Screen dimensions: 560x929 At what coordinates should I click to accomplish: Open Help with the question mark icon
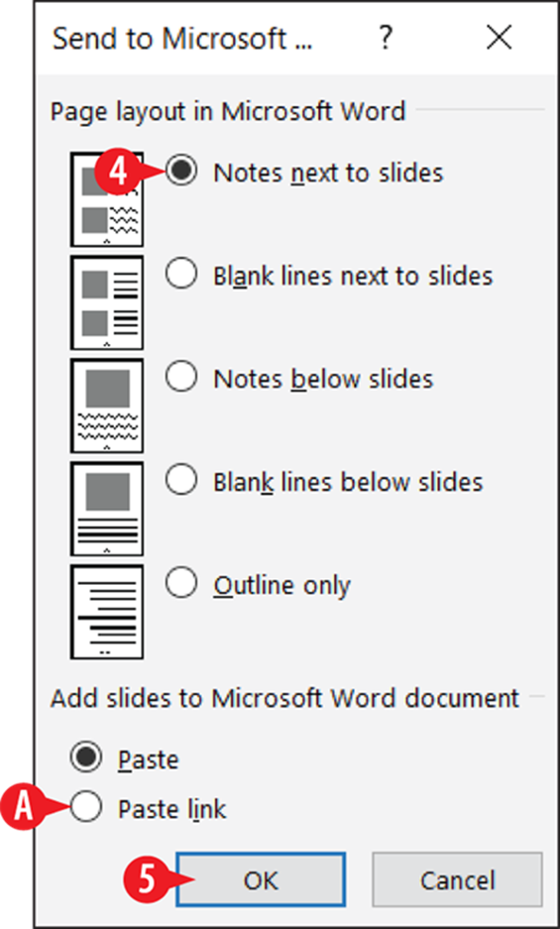coord(386,39)
